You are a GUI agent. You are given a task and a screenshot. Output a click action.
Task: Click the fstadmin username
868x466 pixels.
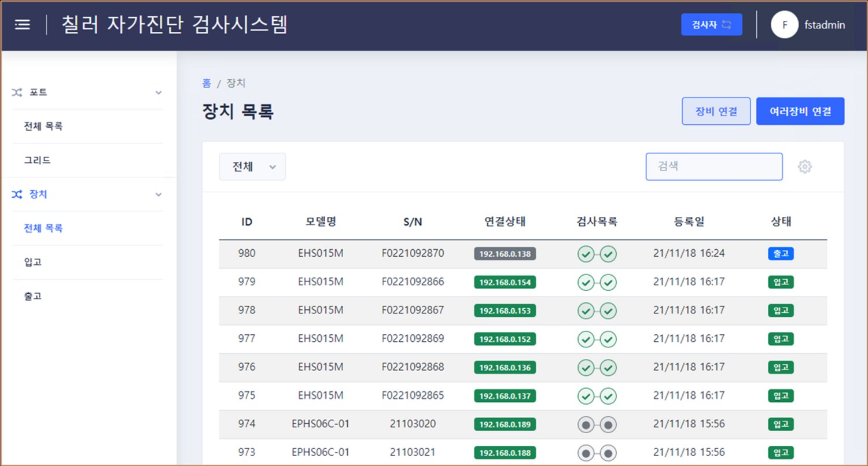[825, 25]
